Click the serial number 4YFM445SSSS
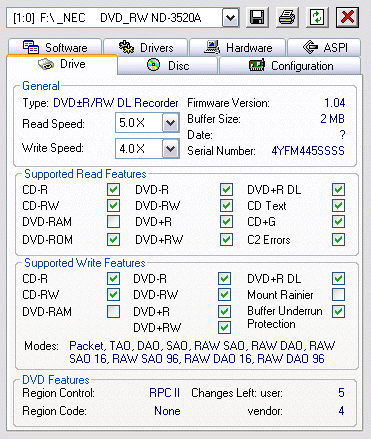Image resolution: width=371 pixels, height=439 pixels. pyautogui.click(x=308, y=151)
